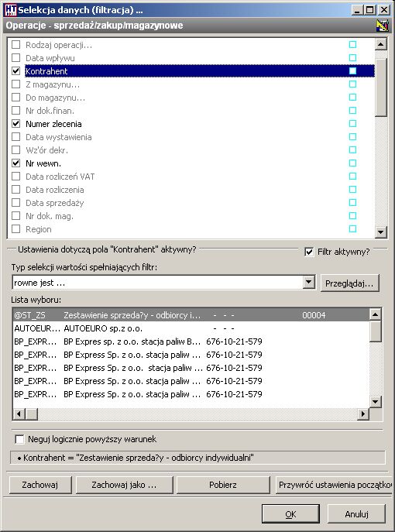The height and width of the screenshot is (532, 395).
Task: Click cyan square indicator beside Data sprzedaży
Action: click(352, 203)
